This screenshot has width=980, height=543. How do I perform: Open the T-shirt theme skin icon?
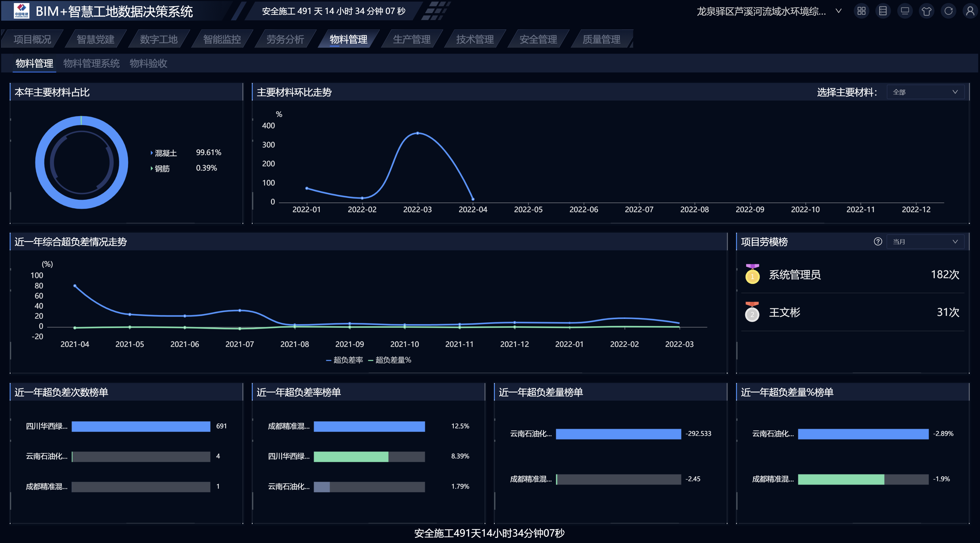(x=926, y=11)
